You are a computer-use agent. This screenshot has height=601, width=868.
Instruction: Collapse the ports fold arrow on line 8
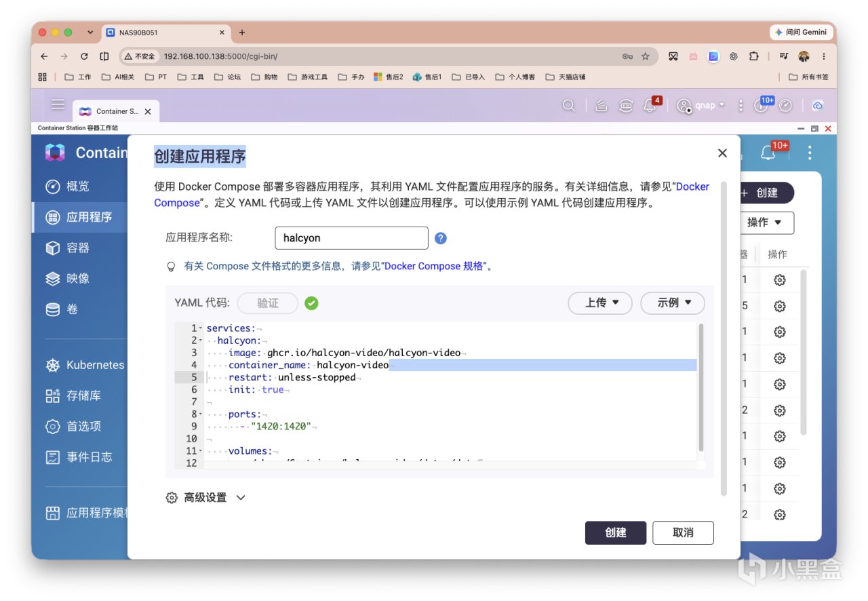point(201,414)
